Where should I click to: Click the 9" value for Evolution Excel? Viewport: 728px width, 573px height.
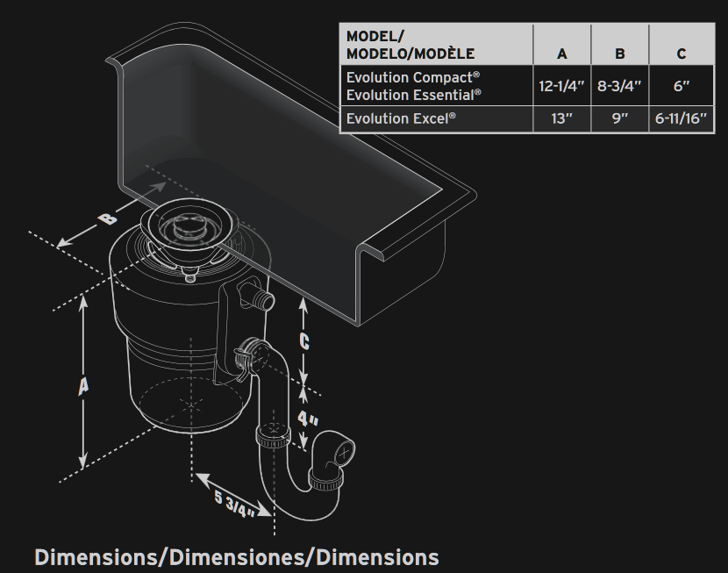click(x=619, y=118)
